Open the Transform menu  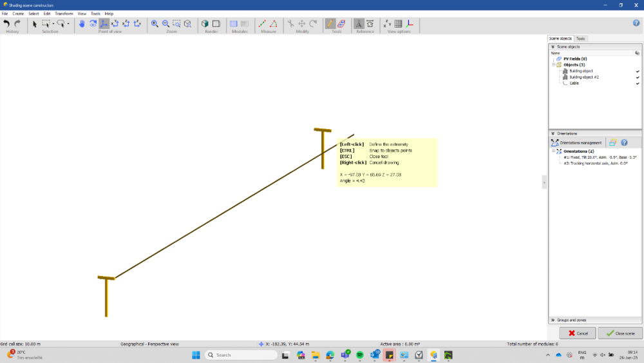(x=64, y=14)
